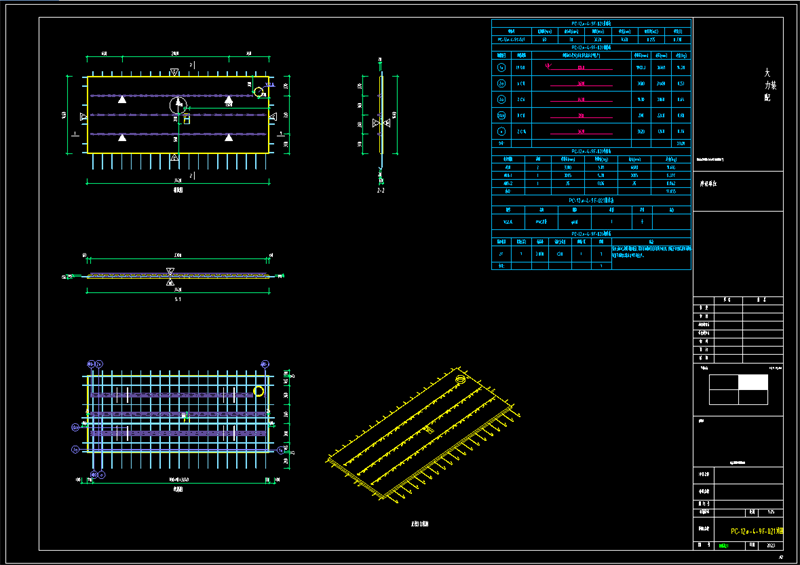Click the pink hooked rebar line in first table row
This screenshot has height=565, width=800.
click(579, 67)
